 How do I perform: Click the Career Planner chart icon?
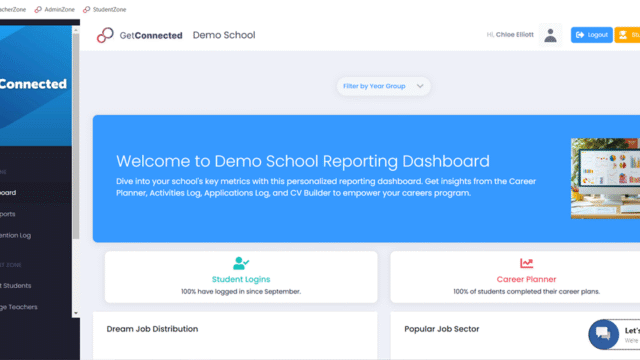pos(526,263)
